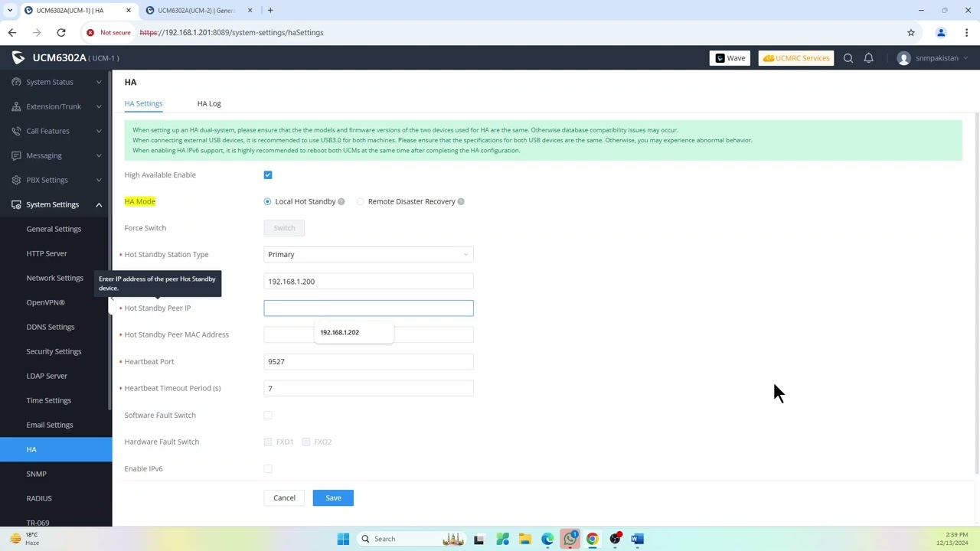Switch to the HA Log tab

pyautogui.click(x=209, y=103)
